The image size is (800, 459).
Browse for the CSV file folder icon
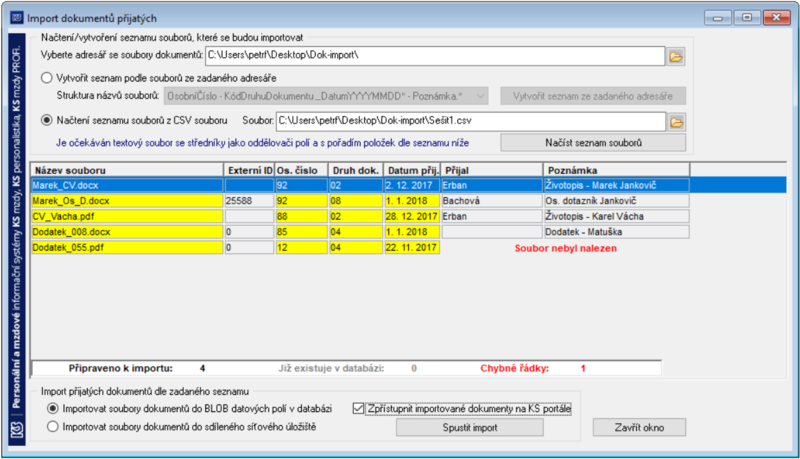tap(676, 122)
